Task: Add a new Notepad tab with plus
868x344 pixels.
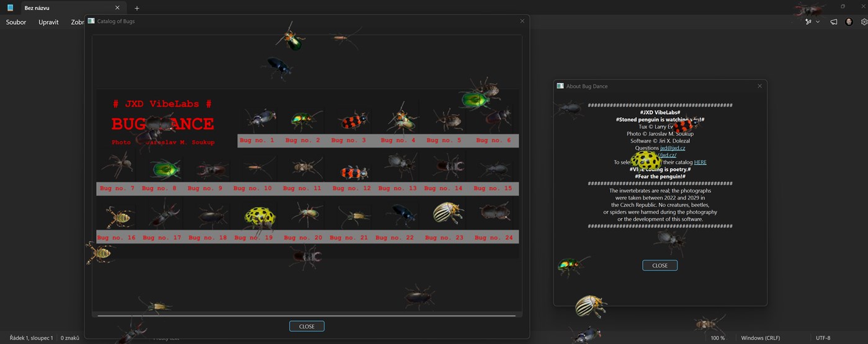Action: point(137,8)
